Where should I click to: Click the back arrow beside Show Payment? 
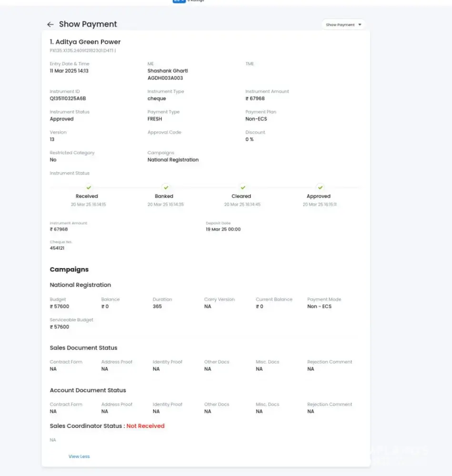tap(50, 24)
